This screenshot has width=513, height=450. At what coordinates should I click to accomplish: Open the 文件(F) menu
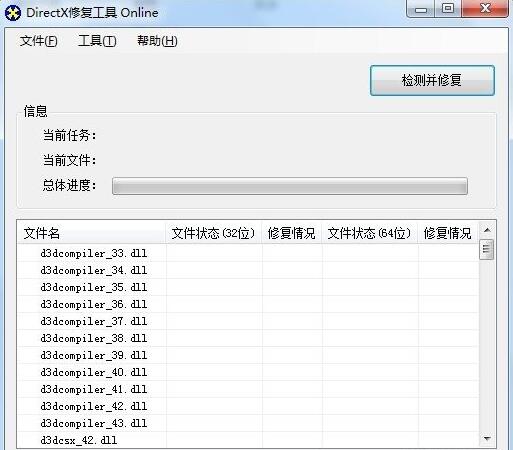(x=38, y=41)
